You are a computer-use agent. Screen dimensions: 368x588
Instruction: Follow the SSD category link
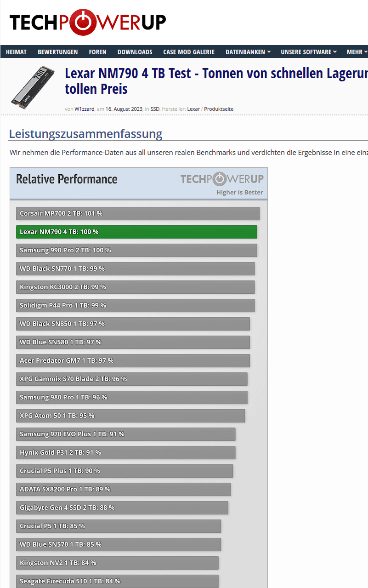click(155, 109)
